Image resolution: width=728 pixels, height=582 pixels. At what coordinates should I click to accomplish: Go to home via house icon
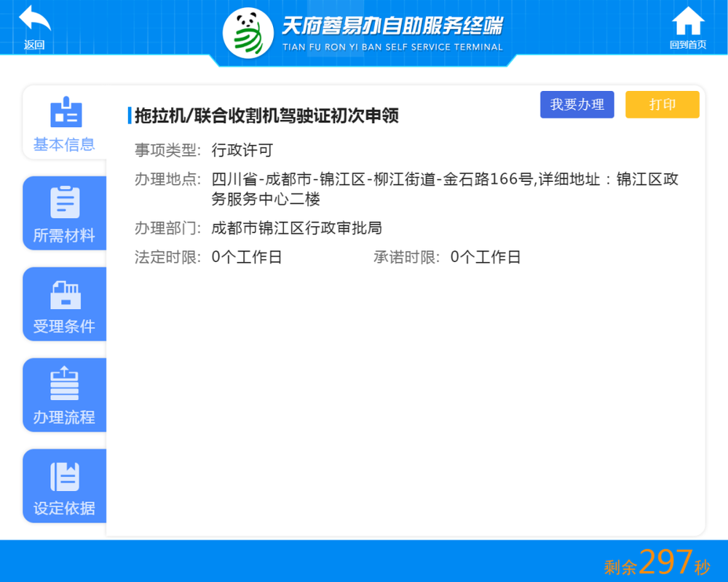(688, 21)
